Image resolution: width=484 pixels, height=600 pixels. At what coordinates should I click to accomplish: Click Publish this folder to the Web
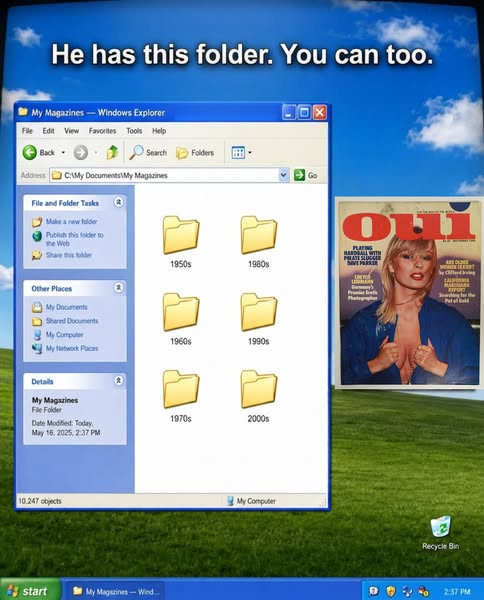point(74,239)
